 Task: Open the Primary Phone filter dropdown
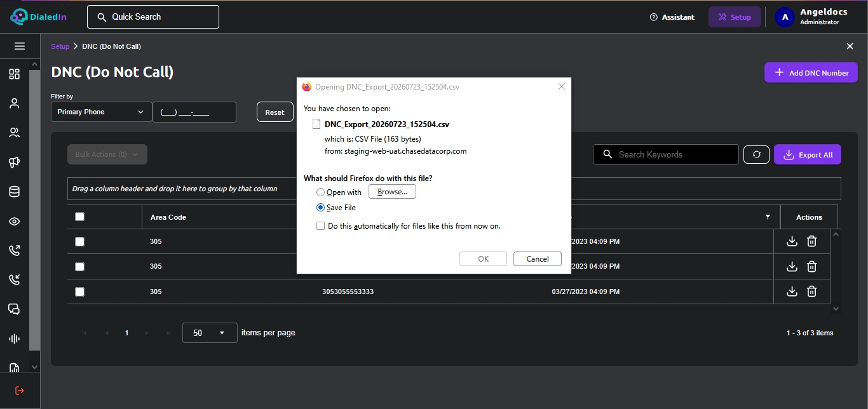(101, 112)
